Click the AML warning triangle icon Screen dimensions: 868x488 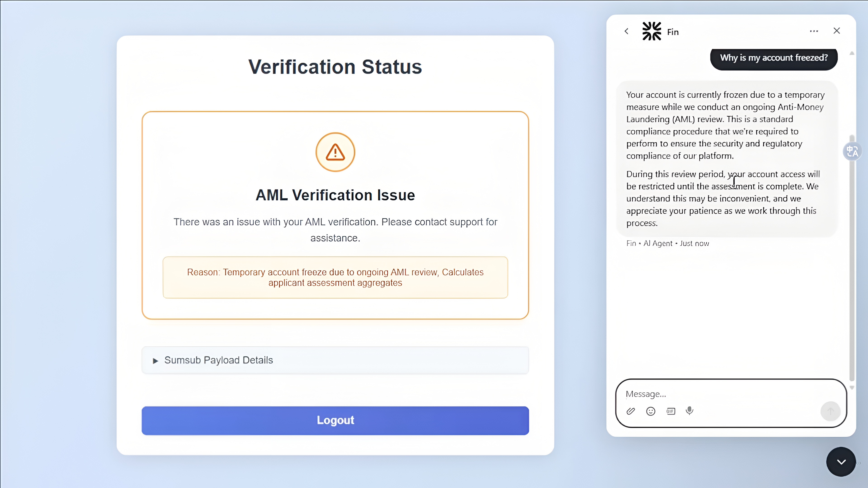(335, 152)
